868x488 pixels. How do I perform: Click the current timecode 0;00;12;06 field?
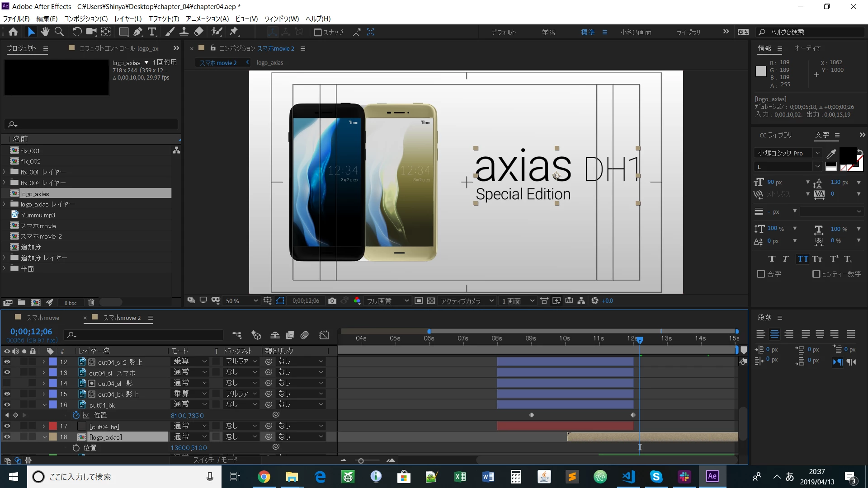(31, 332)
